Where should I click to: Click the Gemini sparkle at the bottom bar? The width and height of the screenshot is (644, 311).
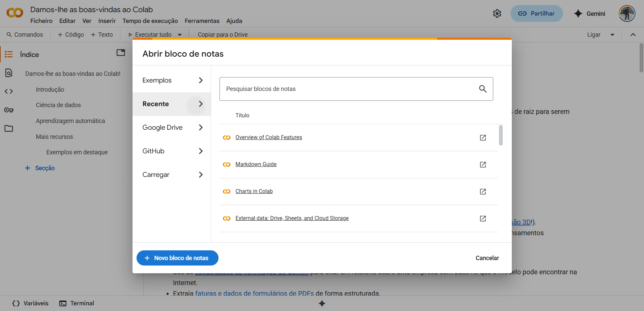tap(322, 304)
